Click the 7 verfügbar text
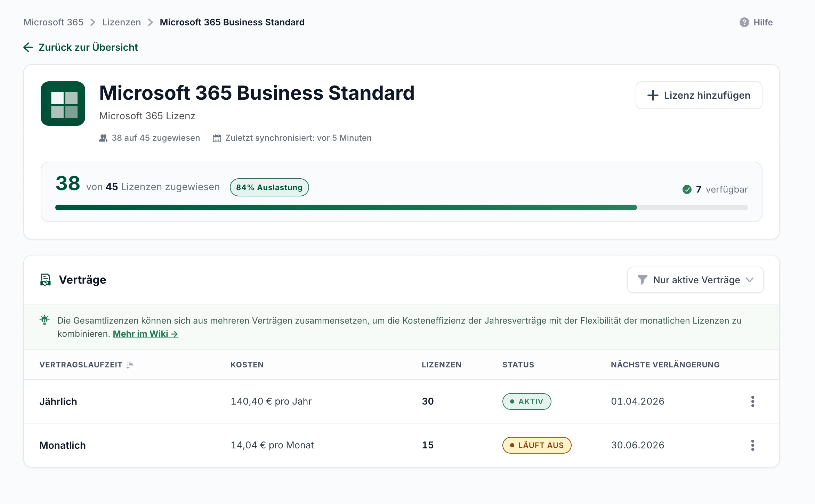Viewport: 815px width, 504px height. (x=722, y=189)
